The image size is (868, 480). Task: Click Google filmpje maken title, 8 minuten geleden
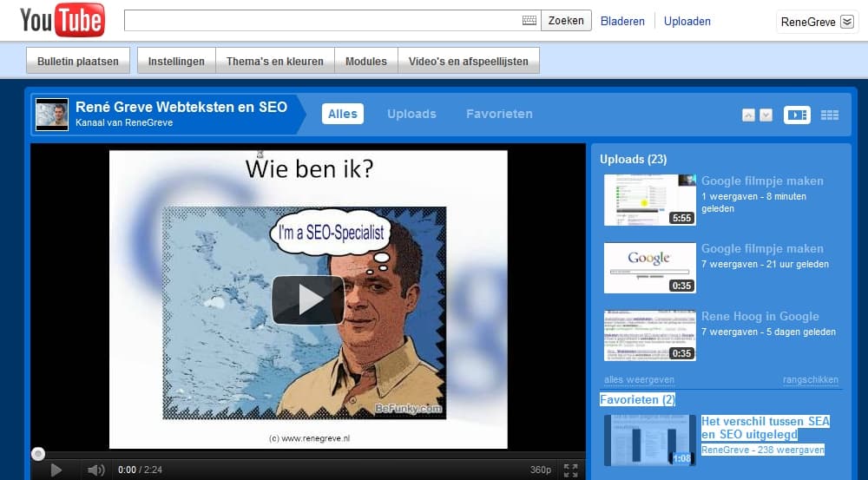[762, 181]
